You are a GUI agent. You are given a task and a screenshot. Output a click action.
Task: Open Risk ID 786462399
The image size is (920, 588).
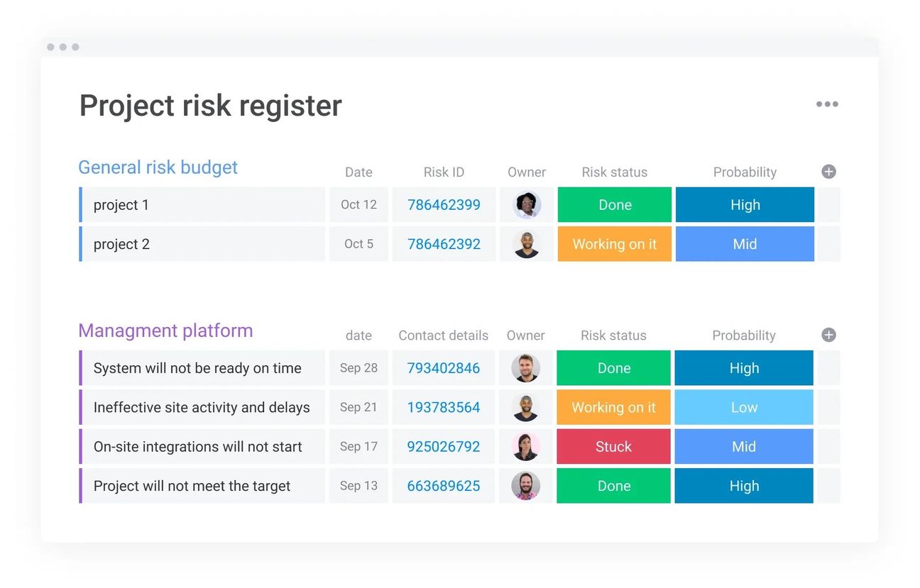444,204
